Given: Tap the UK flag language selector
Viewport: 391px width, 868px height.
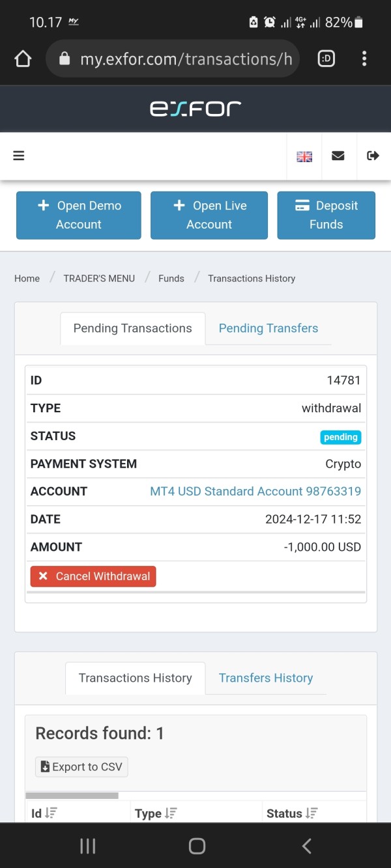Looking at the screenshot, I should [304, 156].
